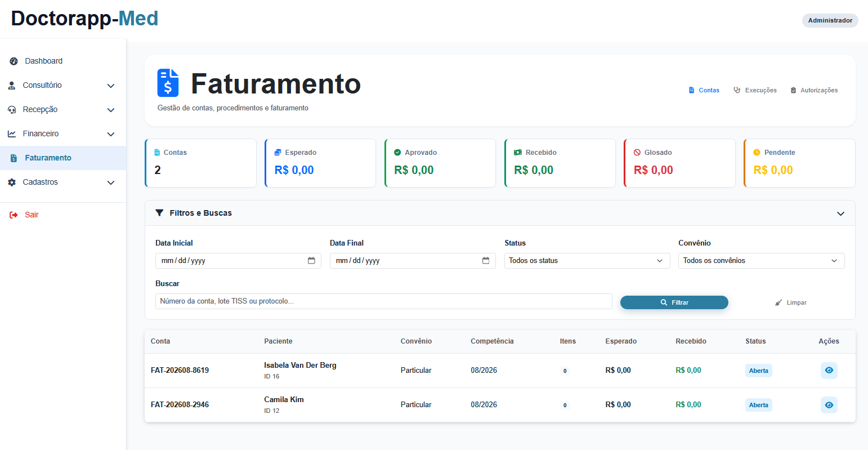Viewport: 868px width, 450px height.
Task: Open the Data Final calendar picker icon
Action: click(486, 260)
